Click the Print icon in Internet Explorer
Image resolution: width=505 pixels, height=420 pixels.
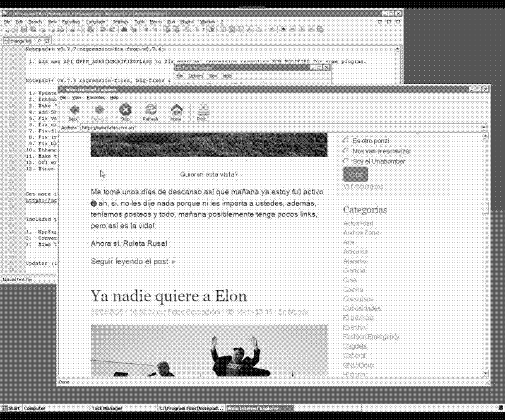click(203, 113)
